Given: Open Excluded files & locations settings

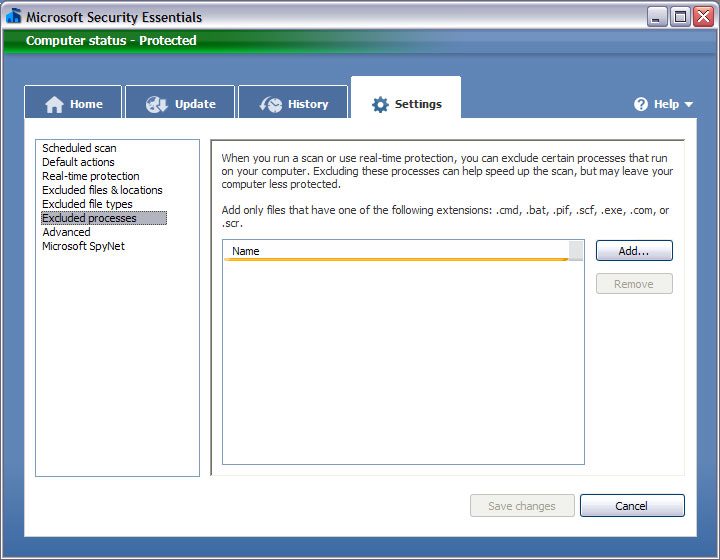Looking at the screenshot, I should pos(102,190).
